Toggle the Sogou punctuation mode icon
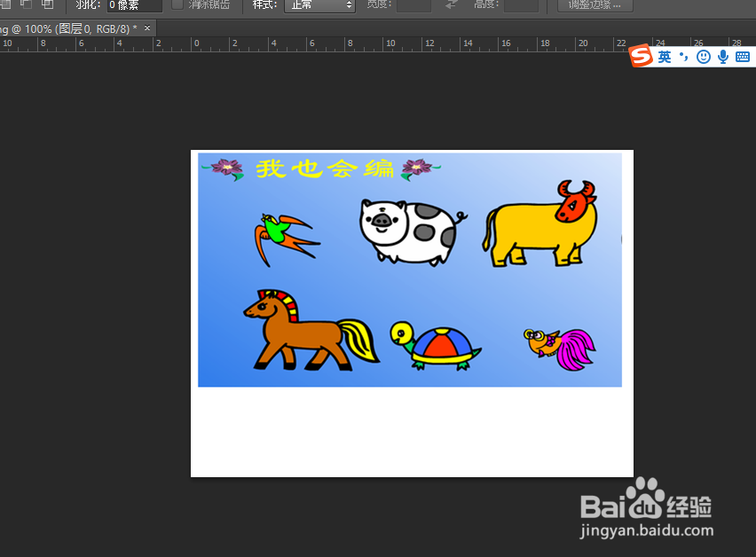This screenshot has height=557, width=756. [683, 57]
